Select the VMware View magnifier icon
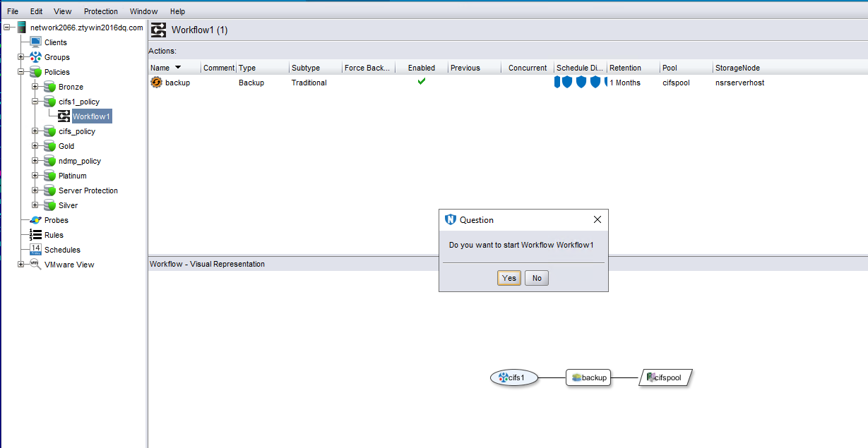Screen dimensions: 868x448 pyautogui.click(x=35, y=265)
